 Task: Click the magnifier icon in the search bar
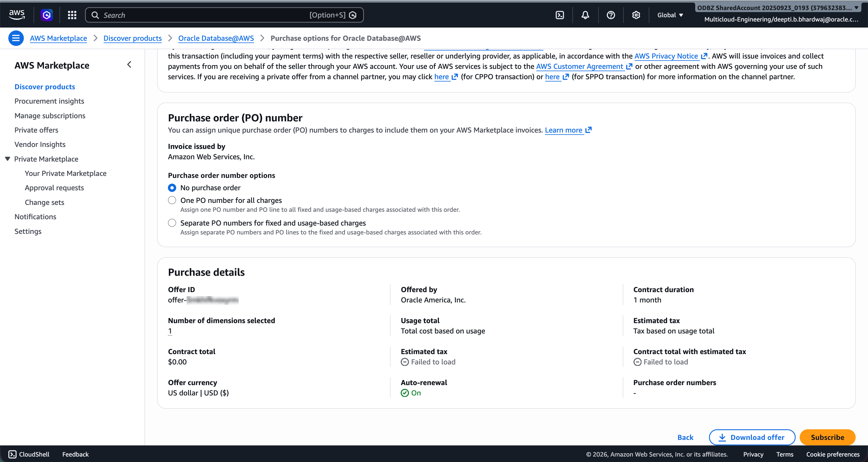(95, 15)
